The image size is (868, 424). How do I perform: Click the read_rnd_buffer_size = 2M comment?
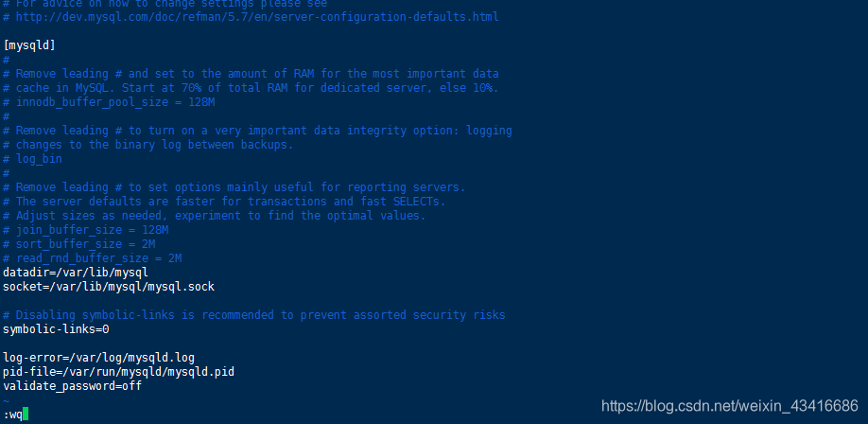(93, 258)
